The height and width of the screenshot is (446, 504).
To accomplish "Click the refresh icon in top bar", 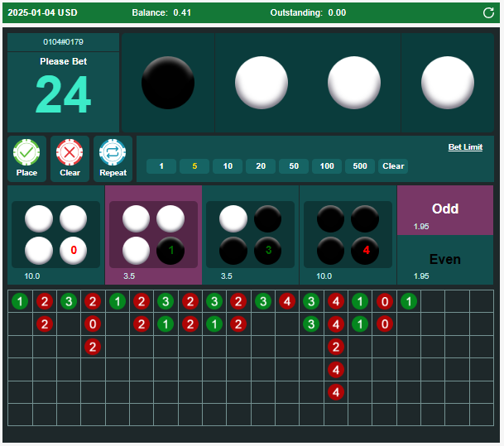I will (x=488, y=12).
